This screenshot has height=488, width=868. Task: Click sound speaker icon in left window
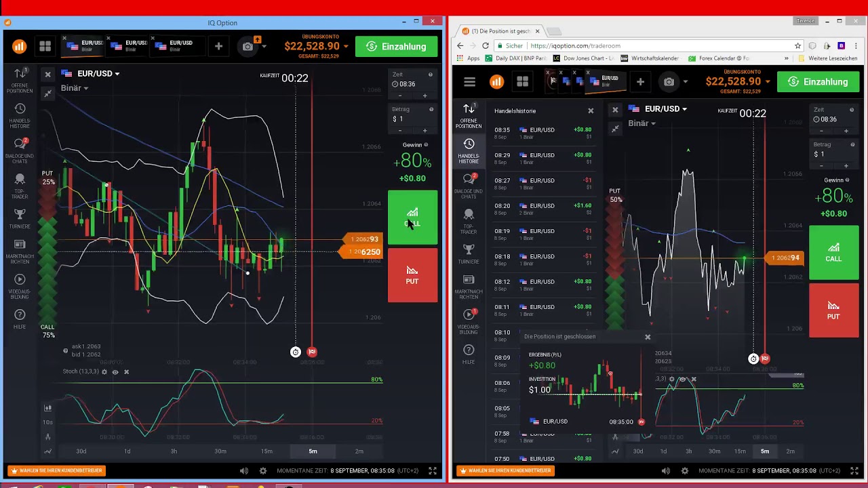(244, 470)
